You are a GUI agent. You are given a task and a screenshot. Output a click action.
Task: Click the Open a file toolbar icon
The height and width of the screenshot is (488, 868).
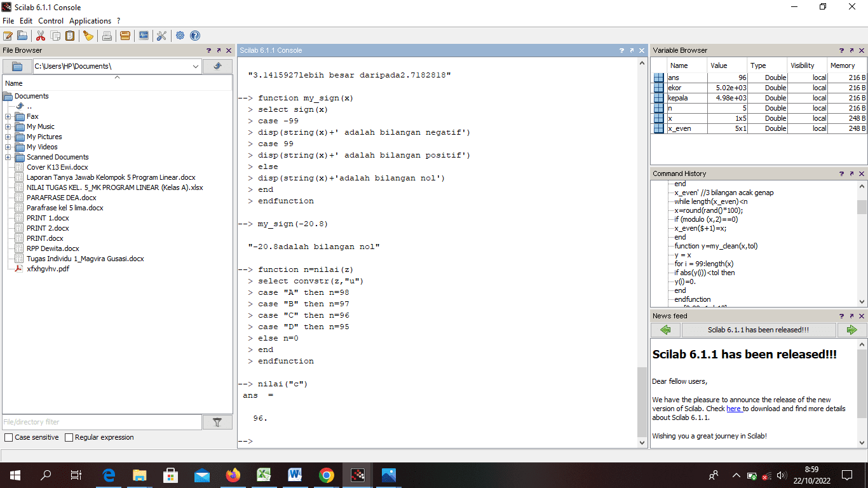22,36
